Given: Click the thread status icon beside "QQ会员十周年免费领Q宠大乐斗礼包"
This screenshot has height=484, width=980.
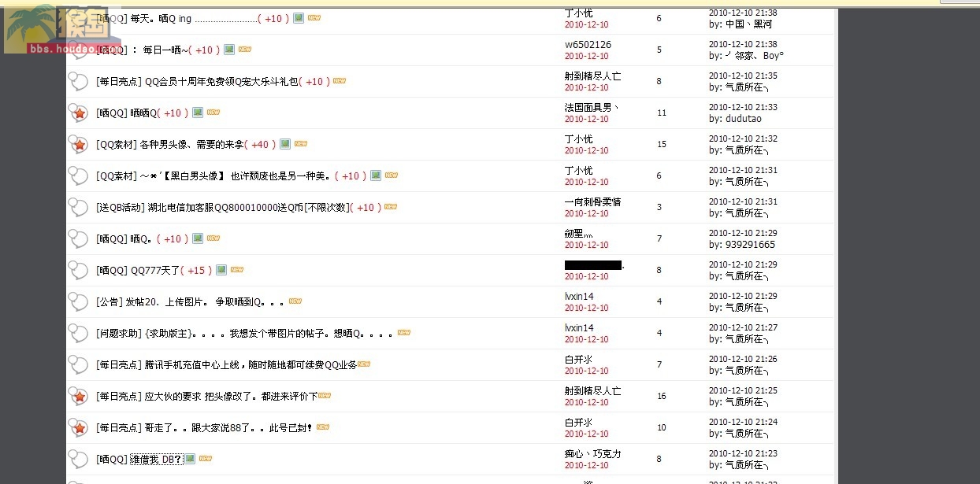Looking at the screenshot, I should click(x=78, y=81).
